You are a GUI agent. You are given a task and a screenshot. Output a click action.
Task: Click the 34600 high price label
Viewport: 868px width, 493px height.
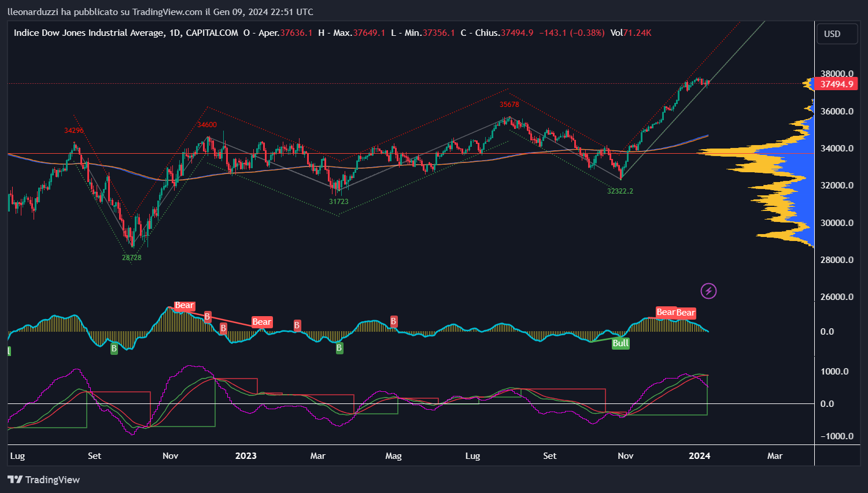pos(207,125)
